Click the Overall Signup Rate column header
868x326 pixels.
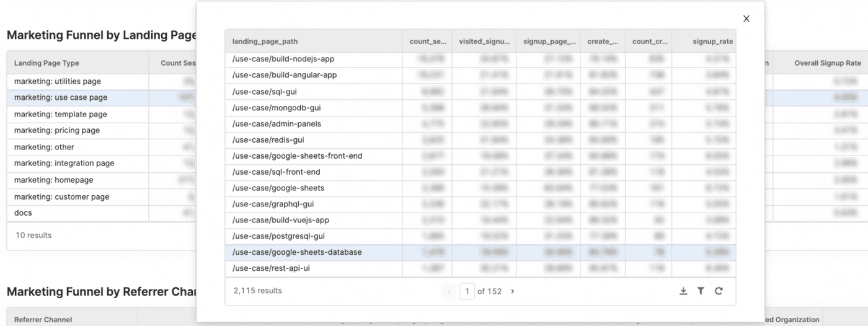pos(827,63)
